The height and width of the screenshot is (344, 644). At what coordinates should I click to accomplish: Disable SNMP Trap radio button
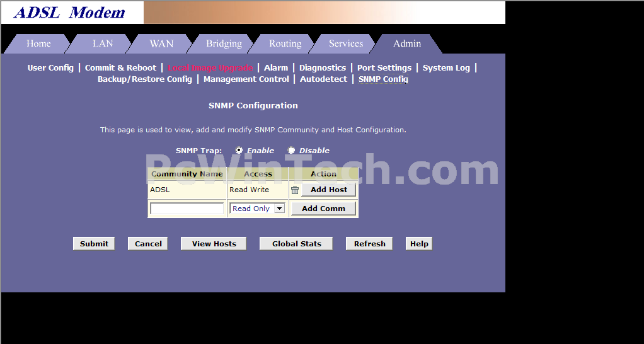pyautogui.click(x=291, y=150)
